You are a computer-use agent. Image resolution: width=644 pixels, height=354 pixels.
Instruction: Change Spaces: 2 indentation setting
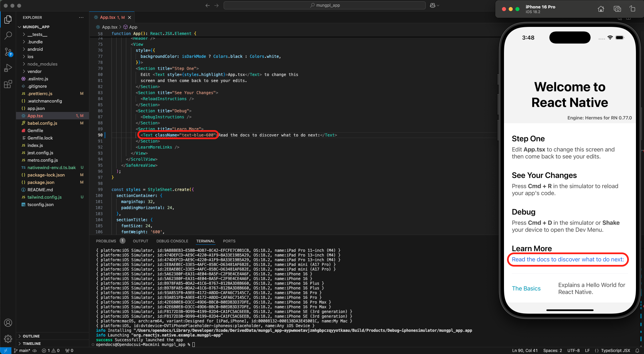pos(552,351)
